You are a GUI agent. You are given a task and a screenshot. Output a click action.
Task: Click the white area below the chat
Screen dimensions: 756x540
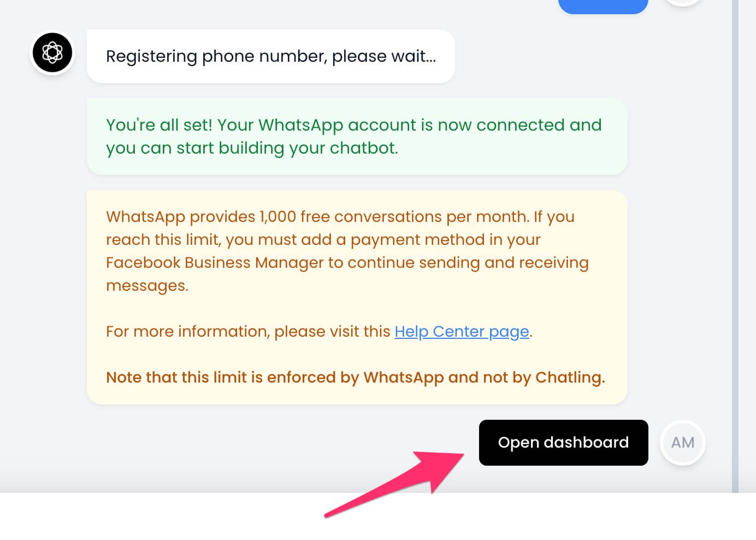378,516
